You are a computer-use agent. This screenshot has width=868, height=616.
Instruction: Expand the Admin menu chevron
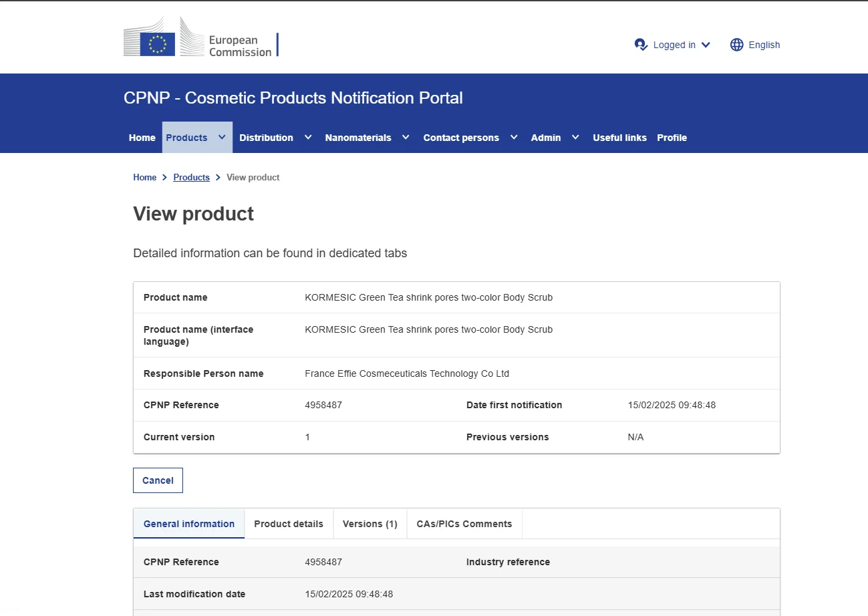click(575, 138)
